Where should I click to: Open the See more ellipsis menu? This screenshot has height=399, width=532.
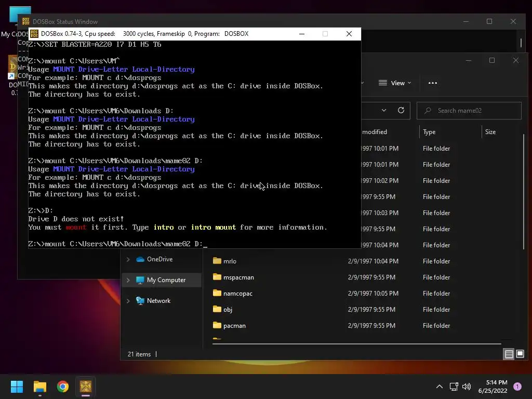(433, 83)
